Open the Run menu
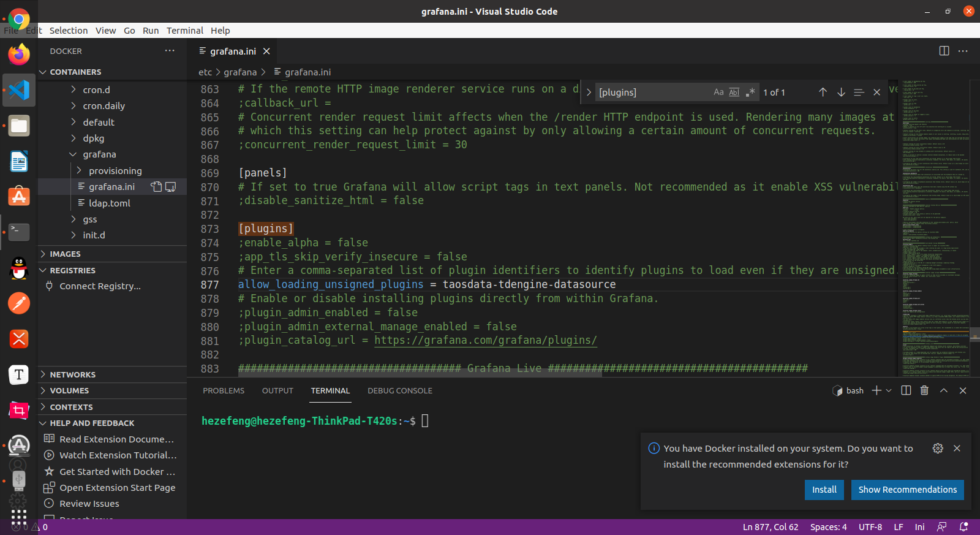980x535 pixels. (151, 31)
